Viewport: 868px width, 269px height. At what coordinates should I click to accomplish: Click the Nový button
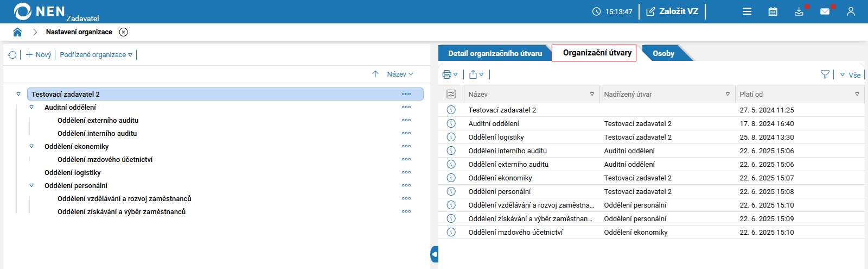(39, 55)
